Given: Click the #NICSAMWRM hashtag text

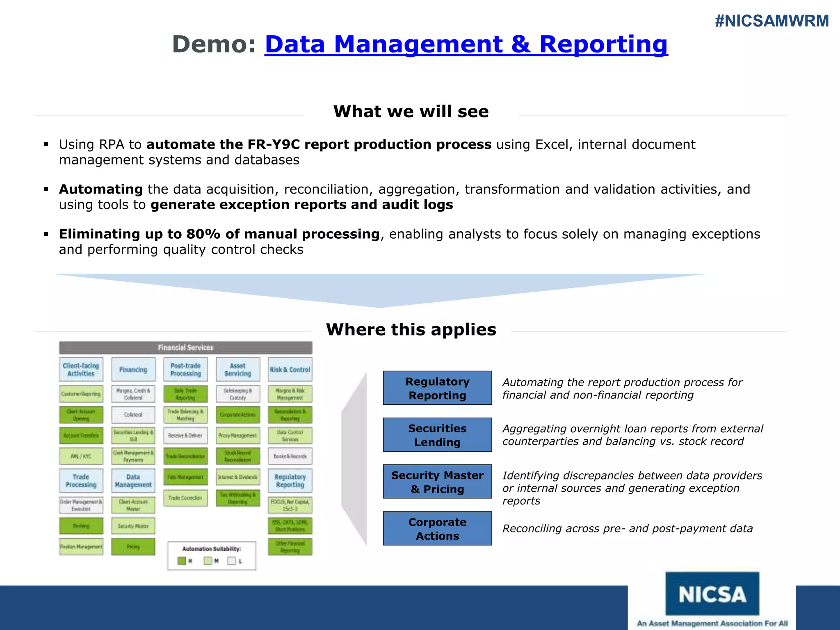Looking at the screenshot, I should (x=772, y=21).
